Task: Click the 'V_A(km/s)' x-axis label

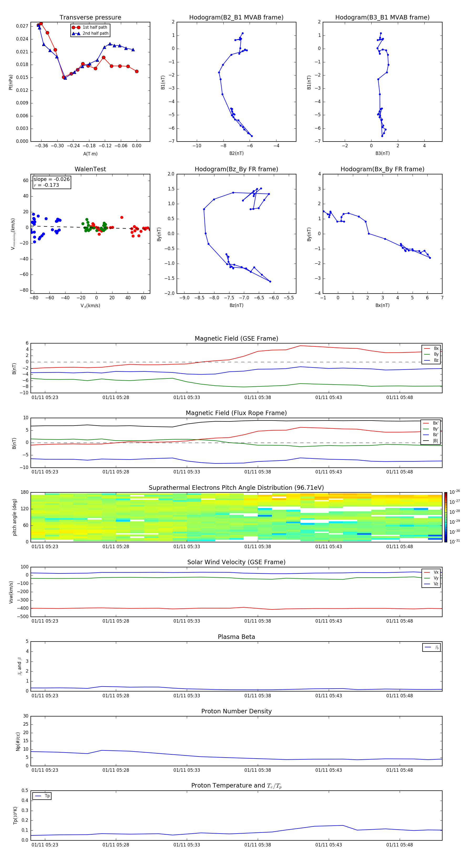Action: 90,306
